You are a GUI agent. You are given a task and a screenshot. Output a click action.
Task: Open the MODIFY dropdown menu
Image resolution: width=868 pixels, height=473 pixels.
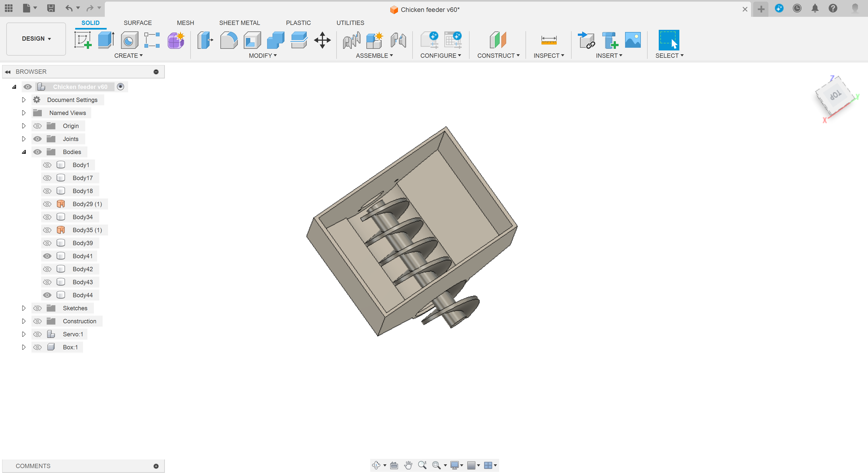click(x=263, y=56)
